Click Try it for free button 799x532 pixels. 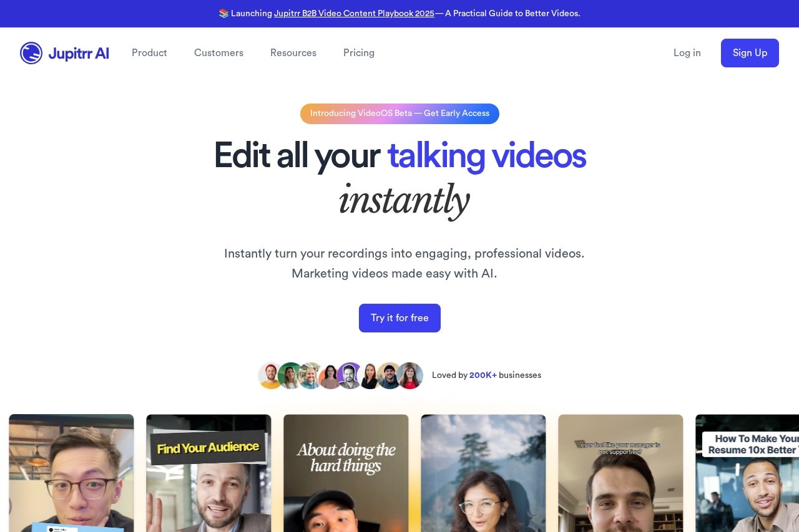(x=399, y=318)
